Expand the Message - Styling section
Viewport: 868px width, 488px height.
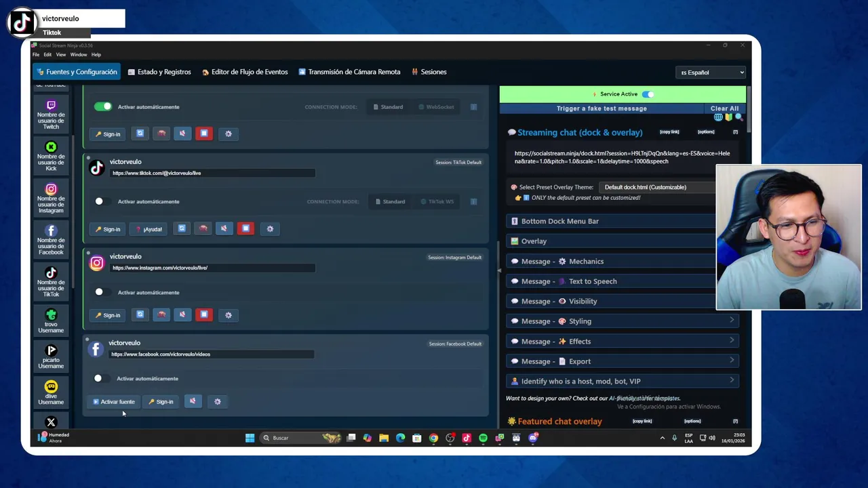coord(623,321)
